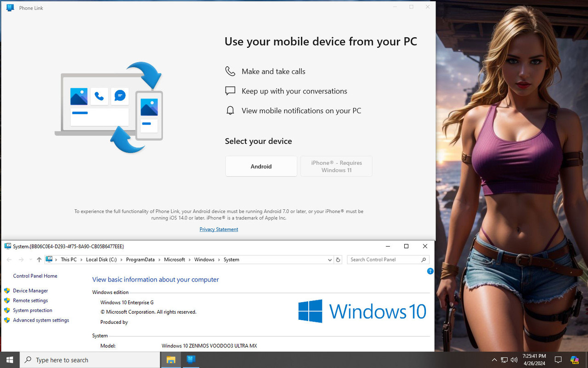Select Windows in the breadcrumb path

click(x=204, y=259)
